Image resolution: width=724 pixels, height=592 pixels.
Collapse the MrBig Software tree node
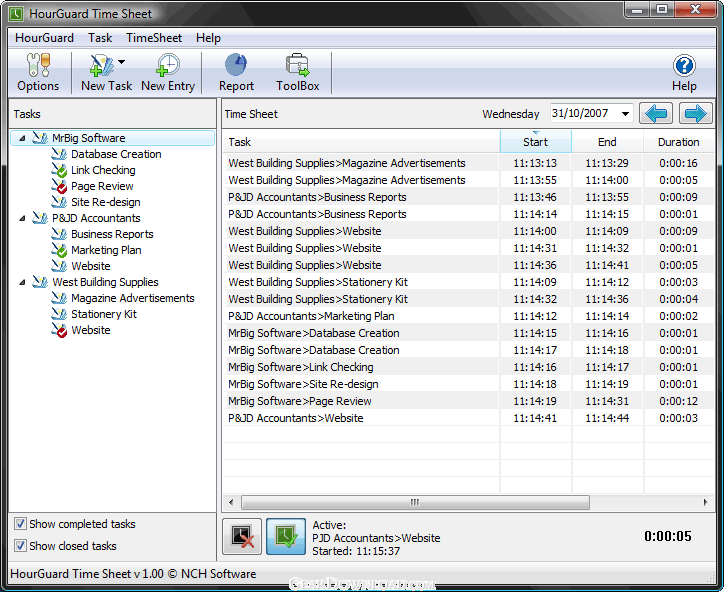(22, 138)
